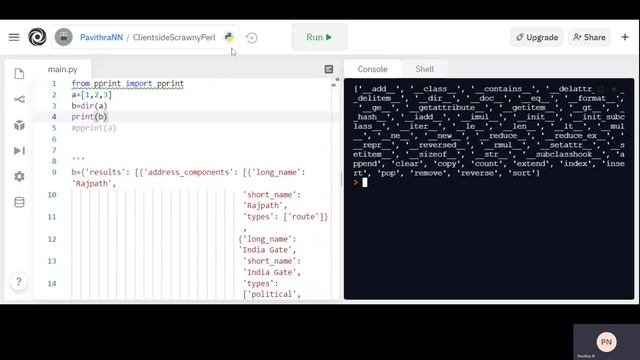Click line number 9 in gutter
The image size is (640, 360).
54,172
